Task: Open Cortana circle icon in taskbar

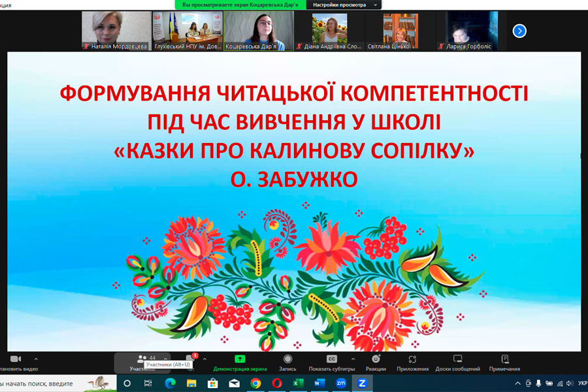Action: point(127,384)
